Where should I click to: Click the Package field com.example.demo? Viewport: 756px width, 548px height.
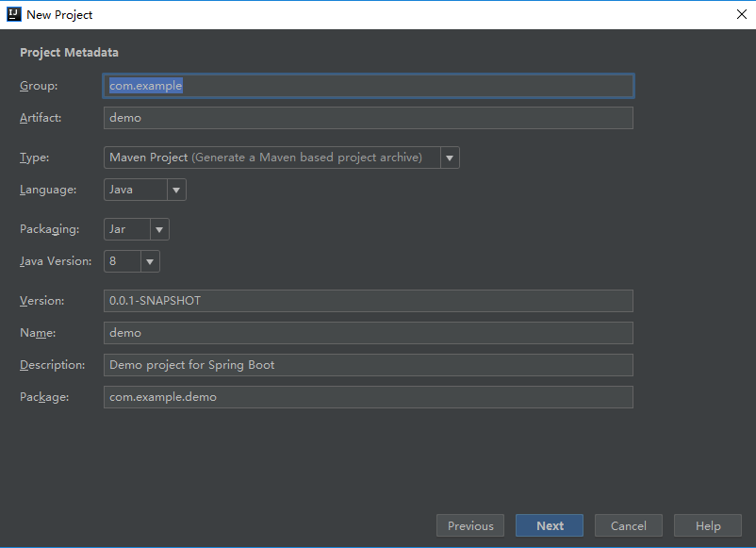click(368, 397)
